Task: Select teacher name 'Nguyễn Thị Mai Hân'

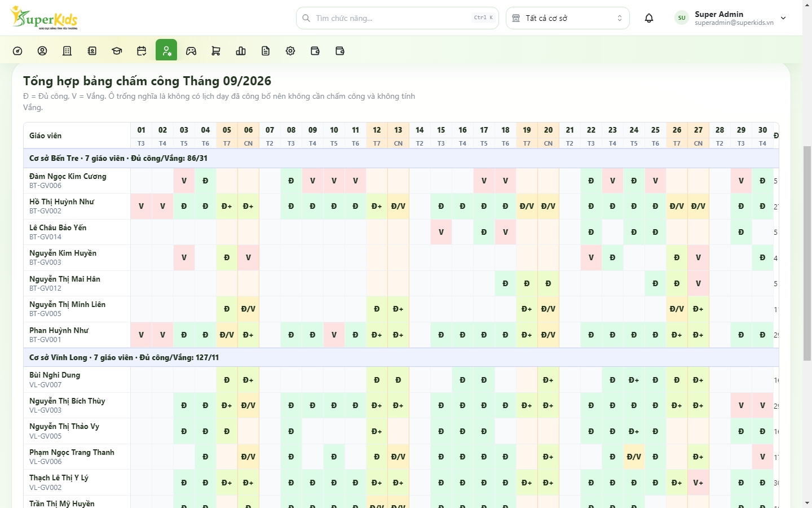Action: pyautogui.click(x=65, y=279)
